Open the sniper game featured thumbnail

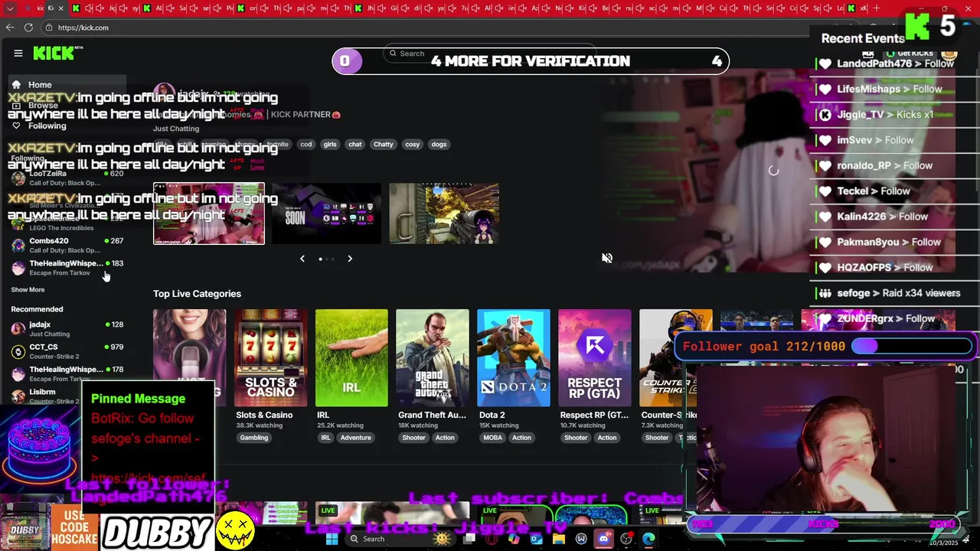pos(444,214)
